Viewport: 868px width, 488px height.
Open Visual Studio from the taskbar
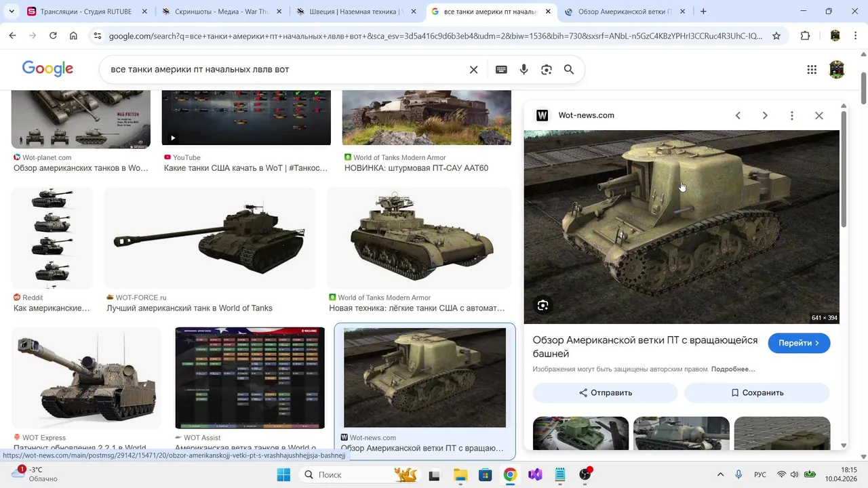[535, 474]
